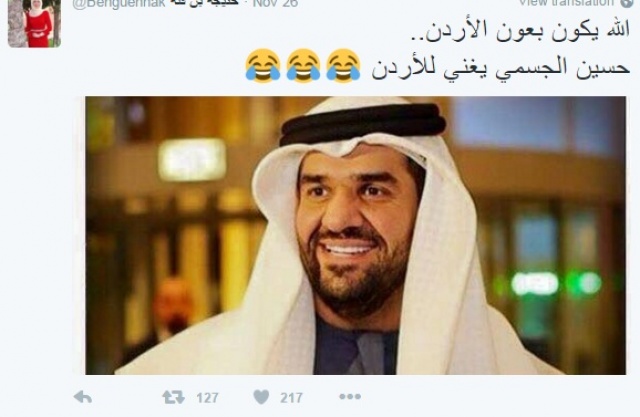Click the retweet count 127
Image resolution: width=640 pixels, height=417 pixels.
coord(207,397)
